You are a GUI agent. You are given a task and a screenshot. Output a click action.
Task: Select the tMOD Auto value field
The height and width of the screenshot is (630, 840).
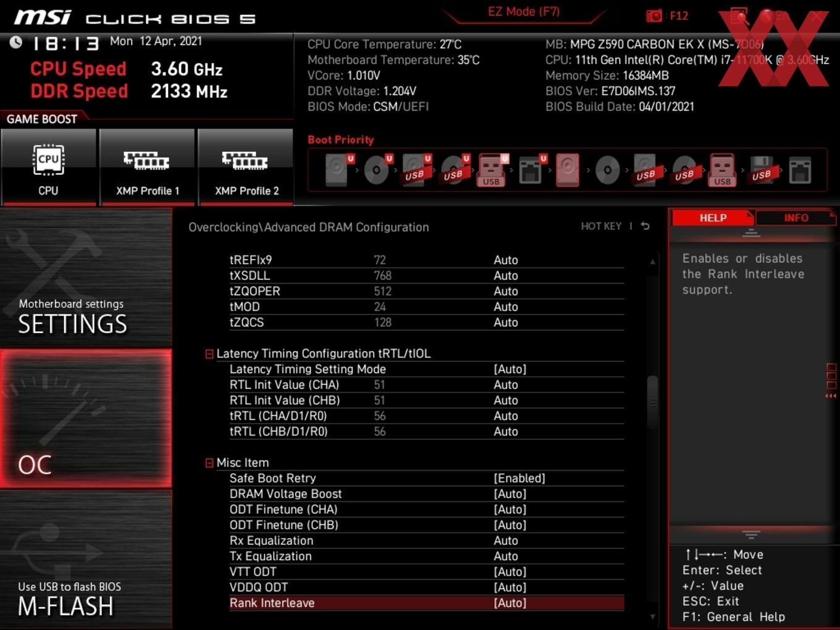(506, 306)
